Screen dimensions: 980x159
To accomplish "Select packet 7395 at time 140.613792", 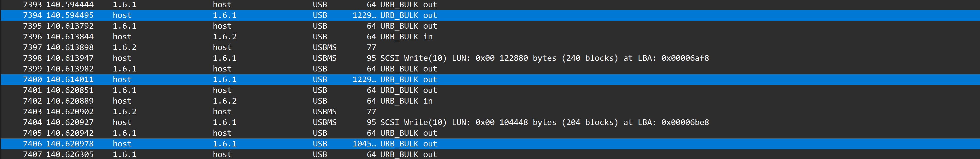I will click(490, 26).
